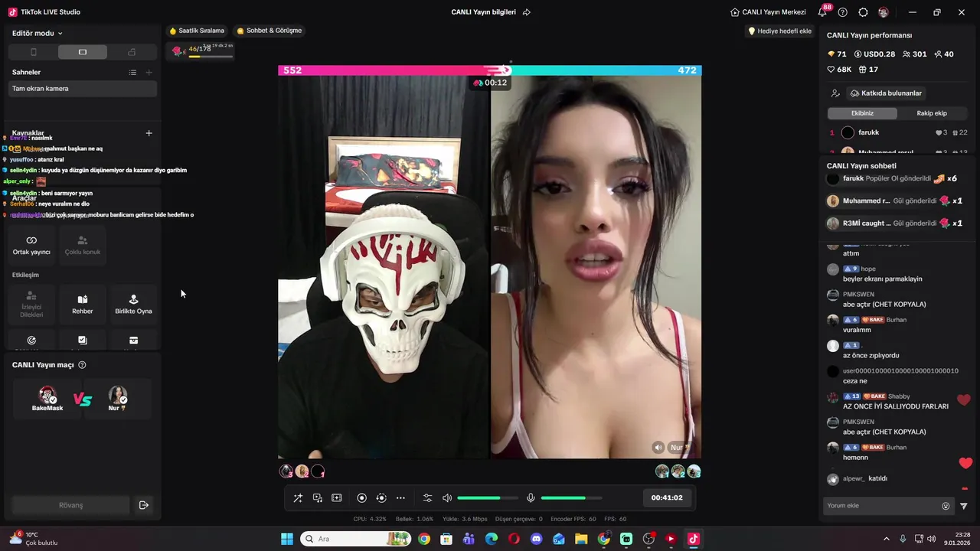Open the CANLI Yayın Merkezi link

pos(768,12)
